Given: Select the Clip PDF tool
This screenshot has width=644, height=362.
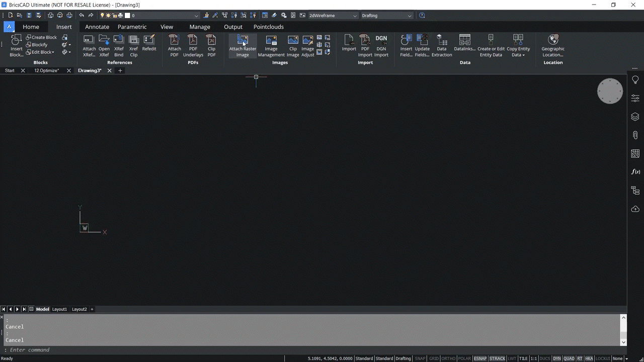Looking at the screenshot, I should click(x=211, y=45).
